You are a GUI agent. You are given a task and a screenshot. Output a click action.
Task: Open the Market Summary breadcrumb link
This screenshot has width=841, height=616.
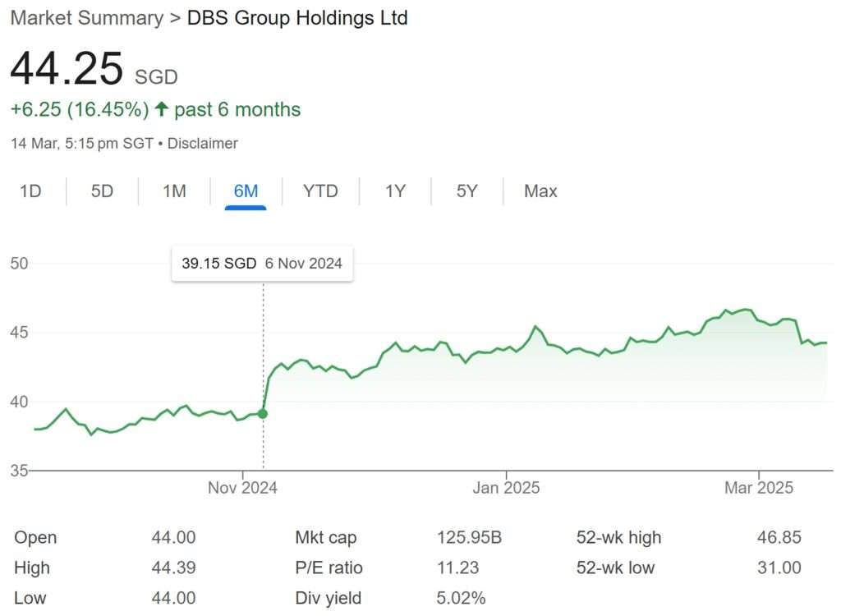86,18
